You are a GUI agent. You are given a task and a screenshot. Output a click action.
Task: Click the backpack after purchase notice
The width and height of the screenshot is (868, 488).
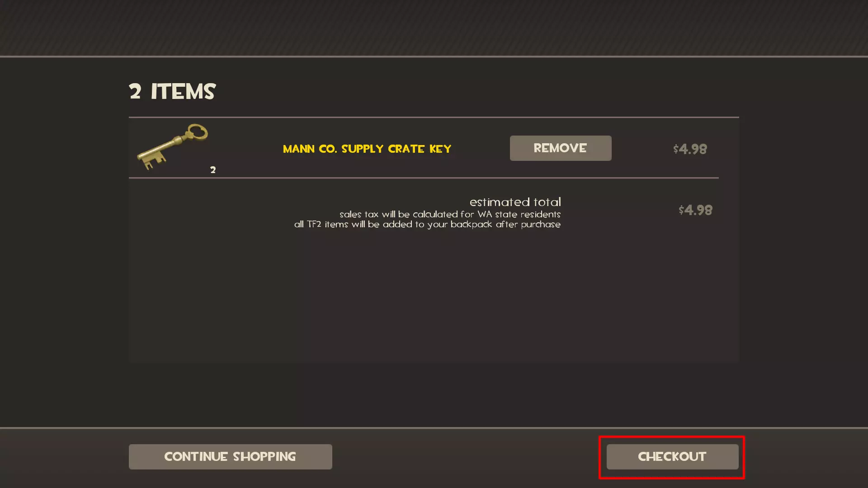(x=427, y=225)
